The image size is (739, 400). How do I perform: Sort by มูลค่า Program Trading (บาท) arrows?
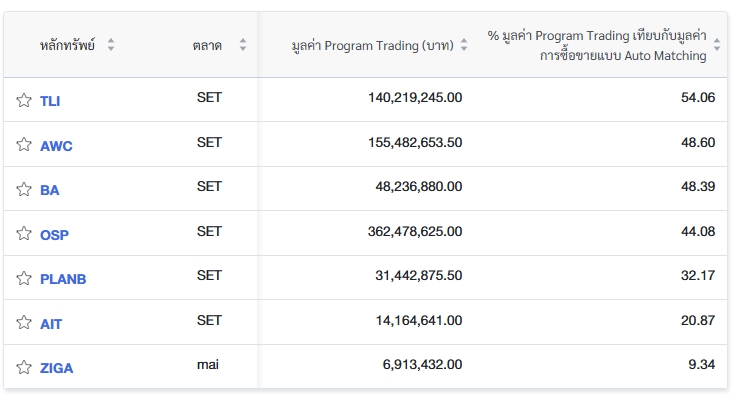[x=463, y=45]
